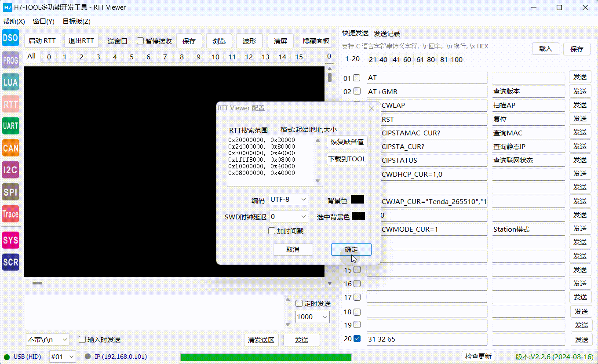Check the row 16 checkbox
598x364 pixels.
pyautogui.click(x=357, y=284)
